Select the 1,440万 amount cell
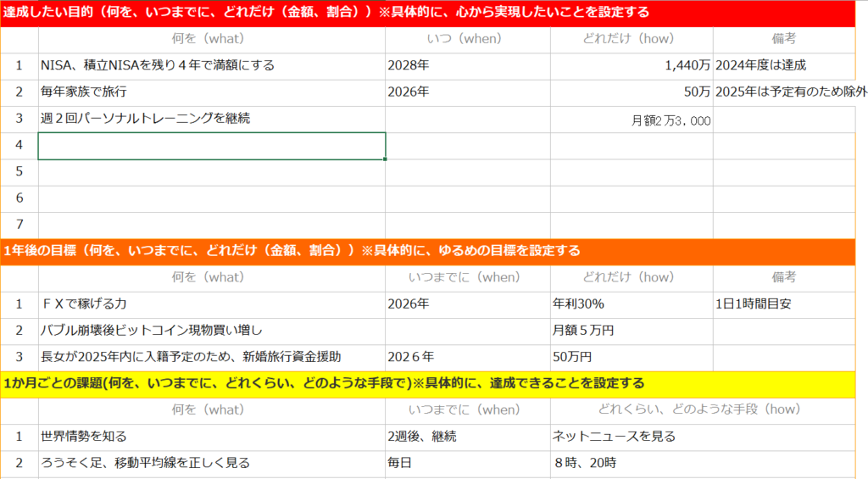This screenshot has width=868, height=479. 631,65
